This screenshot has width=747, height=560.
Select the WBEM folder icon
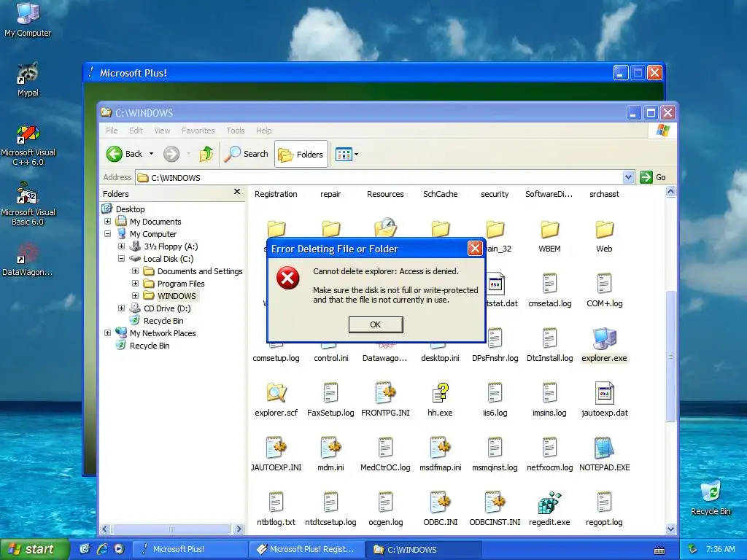[x=549, y=230]
